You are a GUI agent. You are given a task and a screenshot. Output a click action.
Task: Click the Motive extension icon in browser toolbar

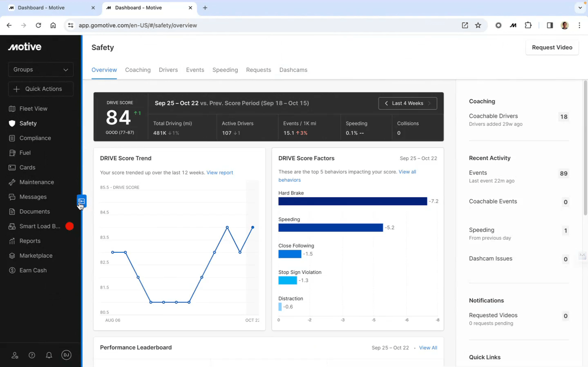pyautogui.click(x=513, y=25)
